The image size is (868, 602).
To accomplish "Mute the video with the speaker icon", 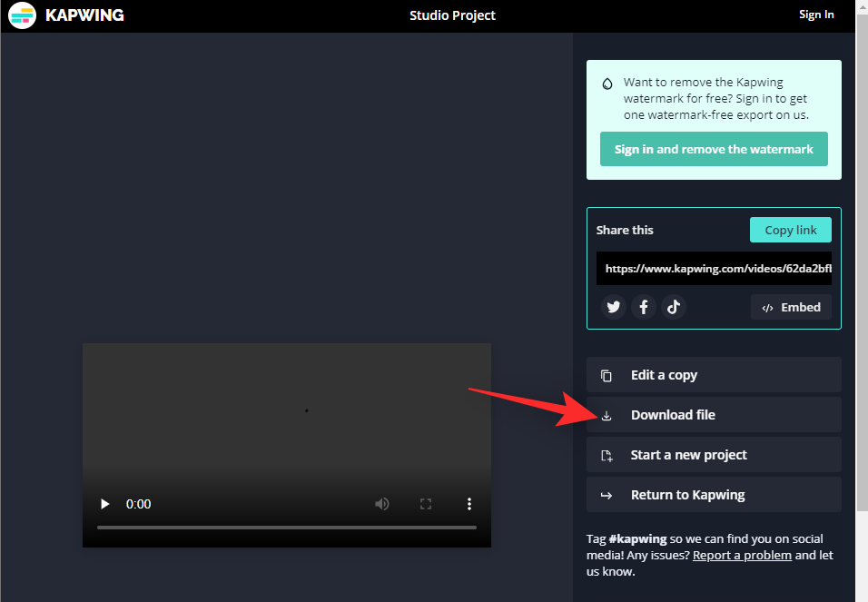I will pyautogui.click(x=382, y=504).
